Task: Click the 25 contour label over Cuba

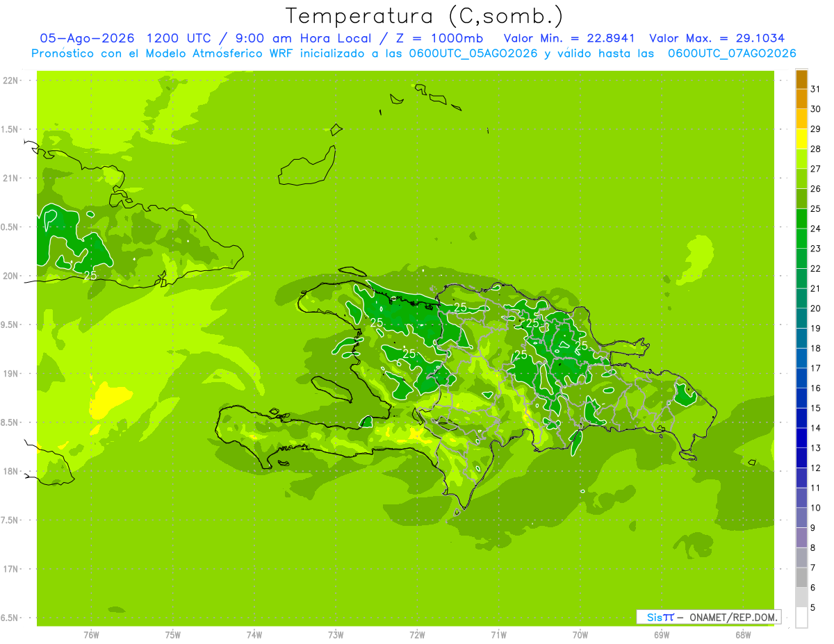Action: coord(90,276)
